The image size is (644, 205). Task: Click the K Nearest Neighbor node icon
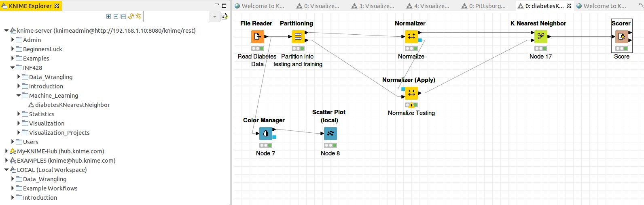coord(540,37)
